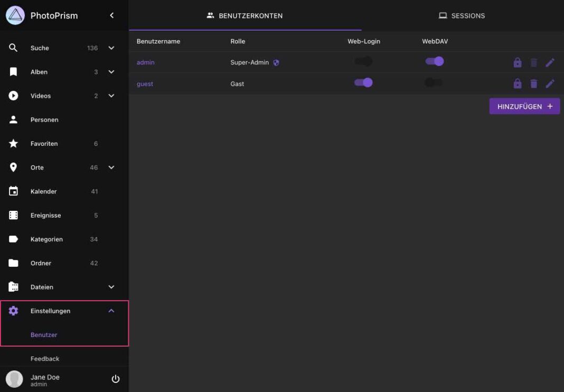This screenshot has width=564, height=392.
Task: Disable WebDAV for admin user
Action: click(x=435, y=61)
